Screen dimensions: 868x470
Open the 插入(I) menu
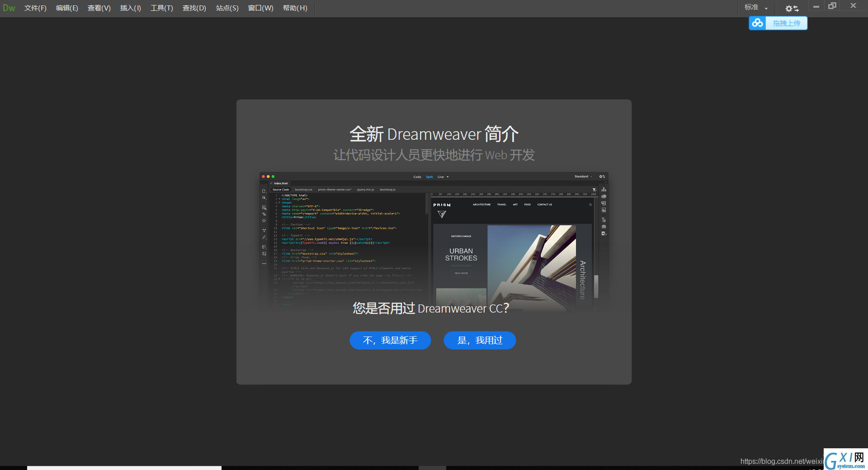coord(131,8)
